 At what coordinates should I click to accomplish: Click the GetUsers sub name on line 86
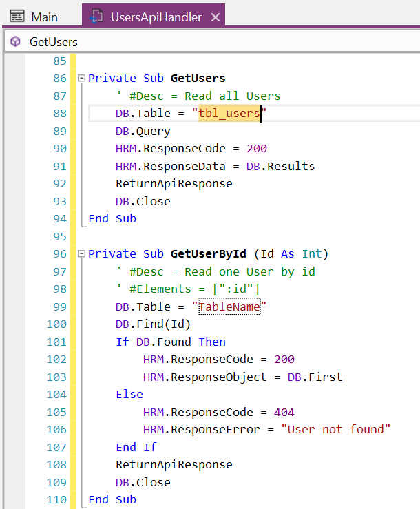pos(198,79)
